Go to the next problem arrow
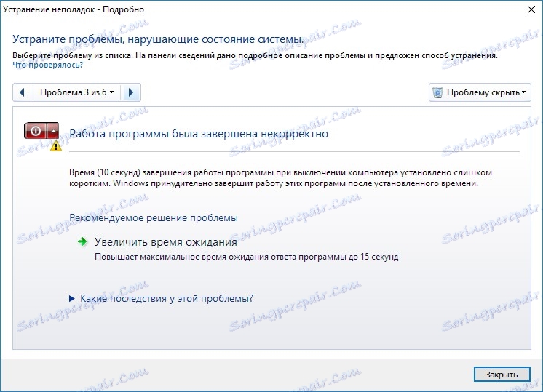Viewport: 543px width, 392px height. click(131, 92)
